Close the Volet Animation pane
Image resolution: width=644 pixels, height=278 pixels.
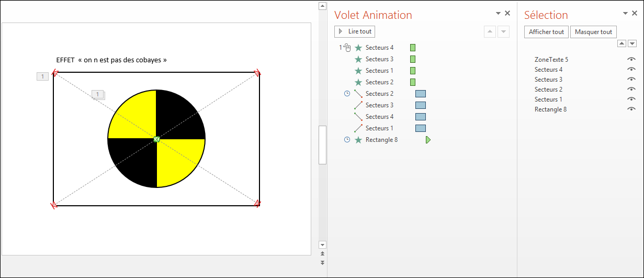click(x=507, y=13)
